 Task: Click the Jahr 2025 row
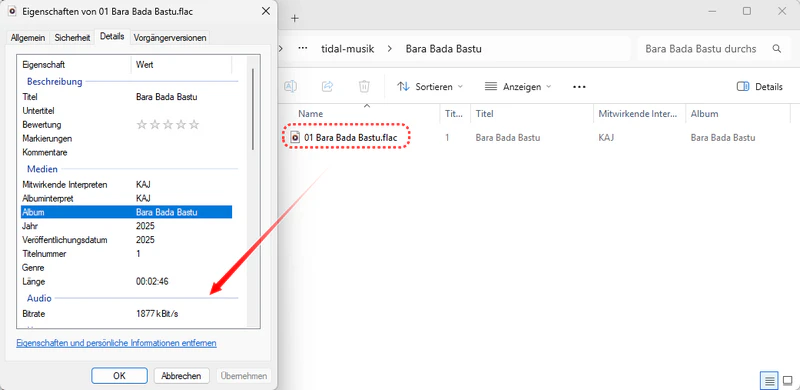click(127, 226)
